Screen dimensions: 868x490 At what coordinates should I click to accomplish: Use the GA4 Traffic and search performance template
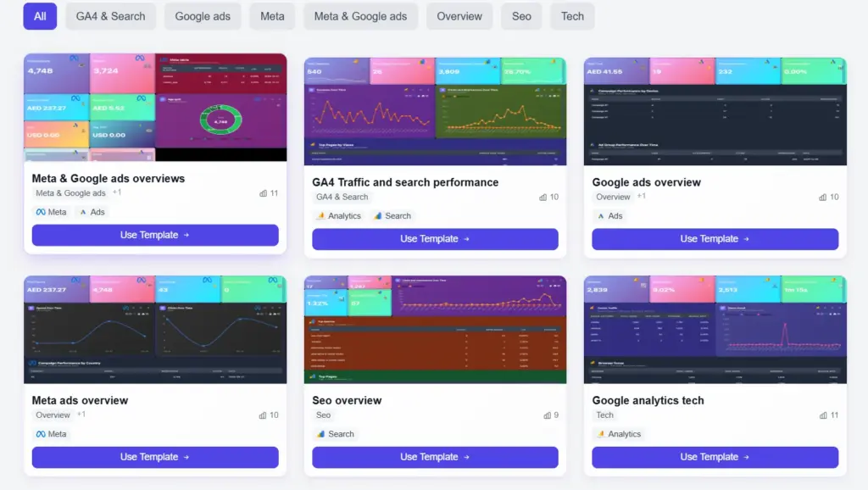(435, 239)
